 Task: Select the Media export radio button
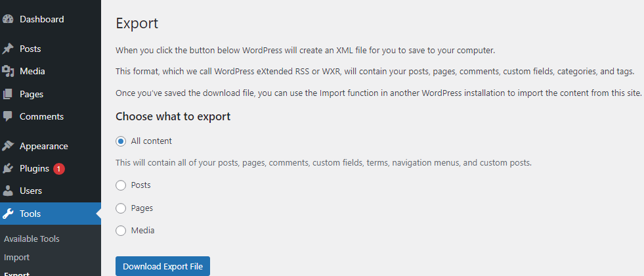(121, 231)
